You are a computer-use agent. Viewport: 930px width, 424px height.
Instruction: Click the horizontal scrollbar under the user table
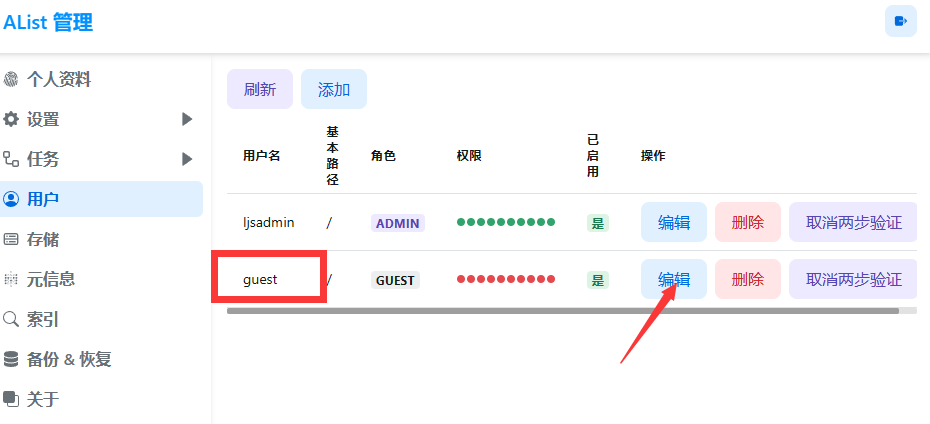coord(563,311)
